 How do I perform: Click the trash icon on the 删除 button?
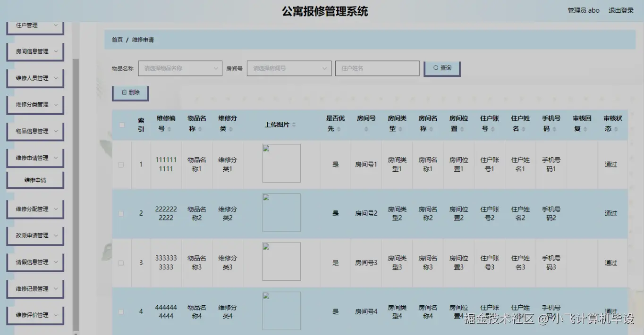coord(125,92)
